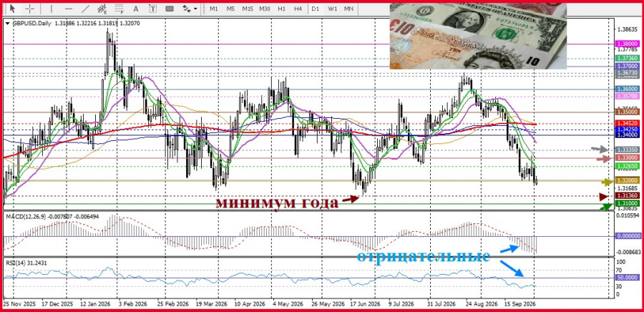
Task: Expand the GBPUSD,Daily chart menu triangle
Action: 7,24
